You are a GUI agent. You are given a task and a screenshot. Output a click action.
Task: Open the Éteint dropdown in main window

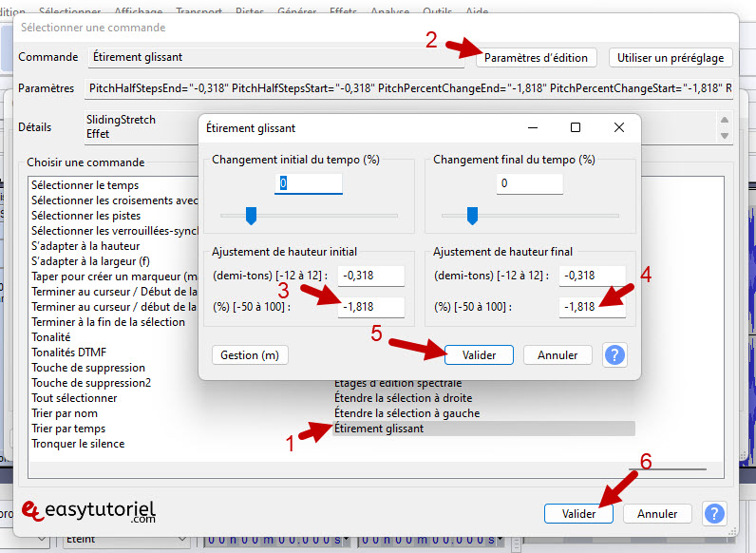coord(125,539)
